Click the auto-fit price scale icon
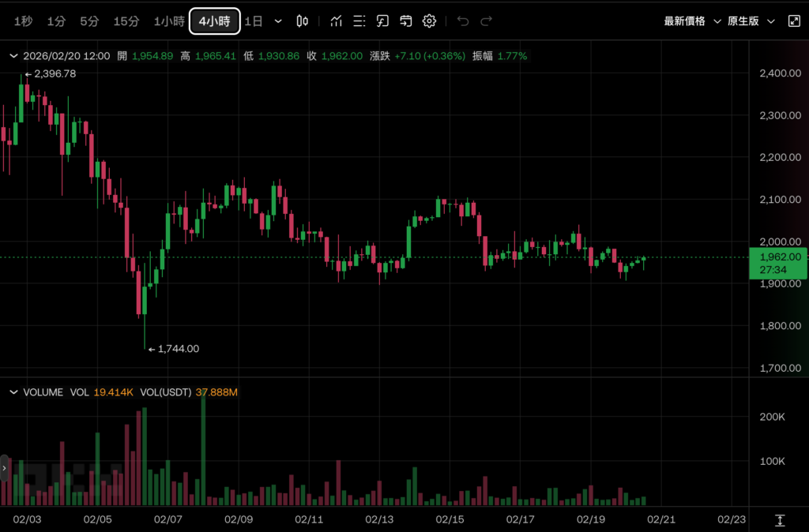 click(780, 520)
